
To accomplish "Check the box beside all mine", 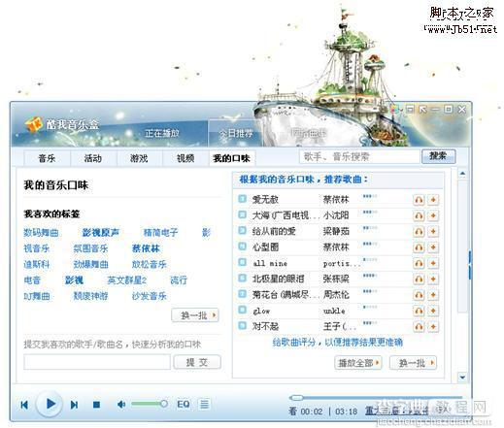I will tap(242, 262).
